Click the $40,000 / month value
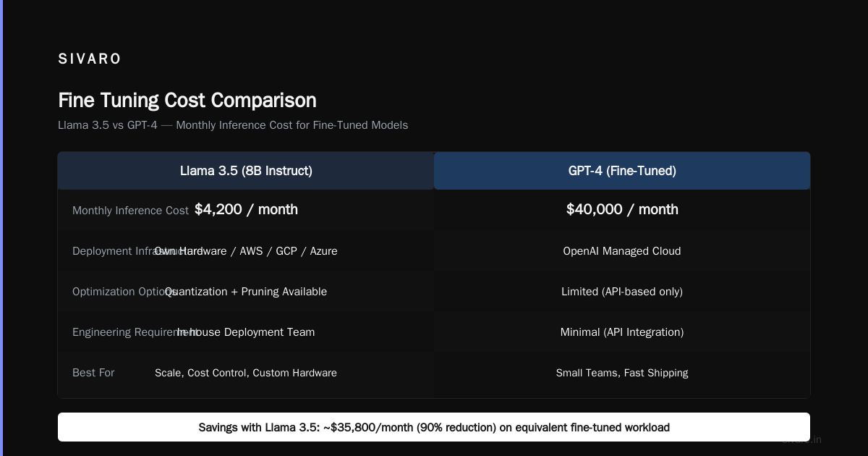The image size is (868, 456). (622, 209)
